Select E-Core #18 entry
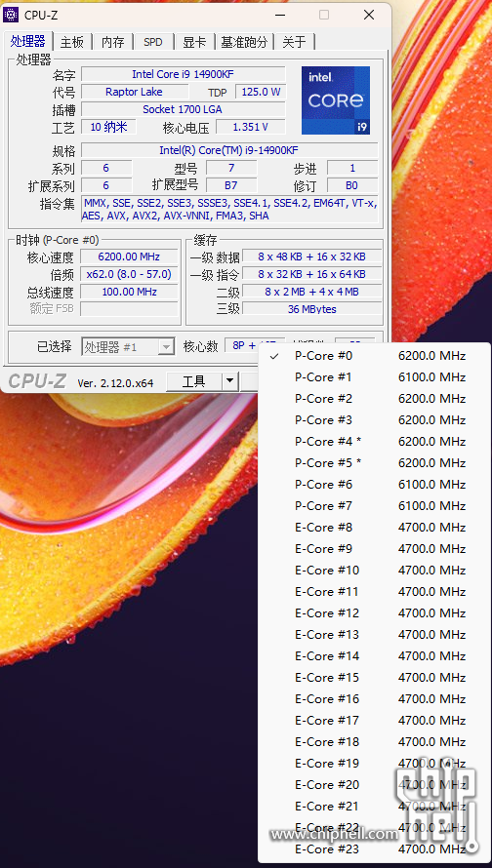Viewport: 492px width, 868px height. tap(375, 742)
